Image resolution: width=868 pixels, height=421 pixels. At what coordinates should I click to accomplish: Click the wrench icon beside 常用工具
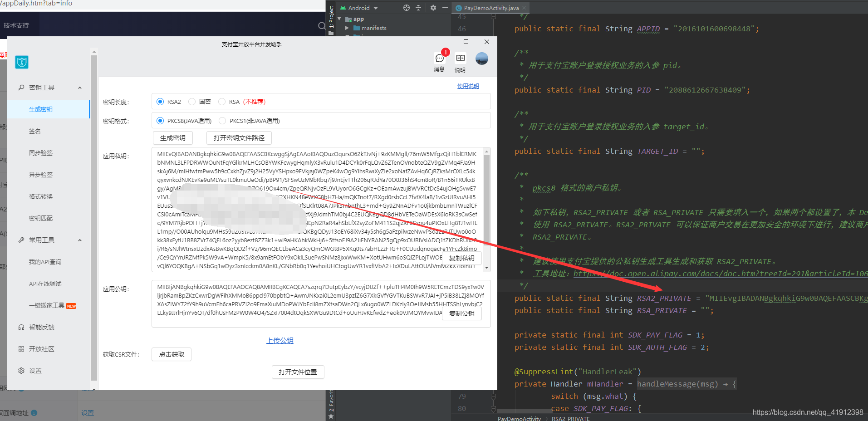point(21,240)
